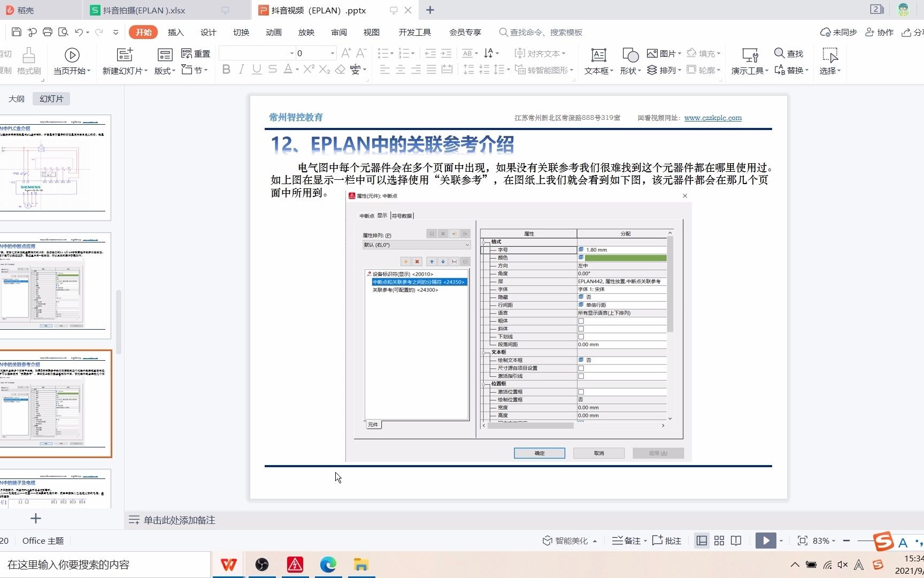This screenshot has width=924, height=578.
Task: Click the Find magnifier icon
Action: click(x=779, y=54)
